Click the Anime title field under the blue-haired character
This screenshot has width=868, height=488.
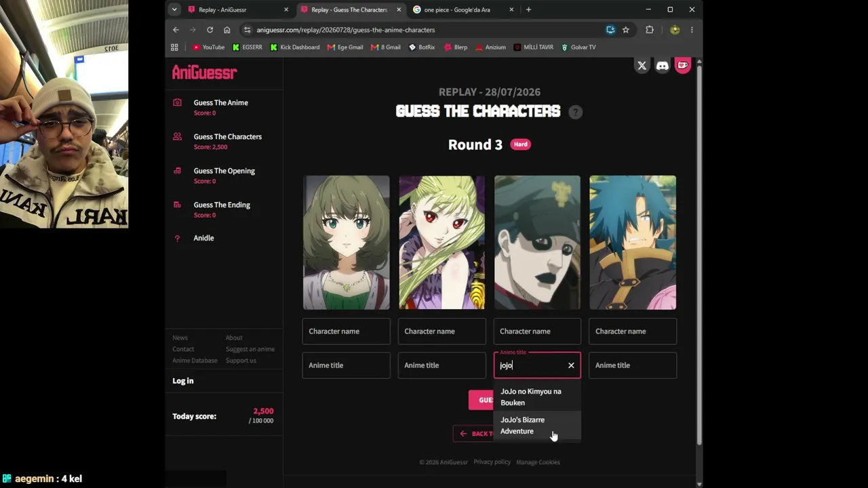[x=633, y=365]
